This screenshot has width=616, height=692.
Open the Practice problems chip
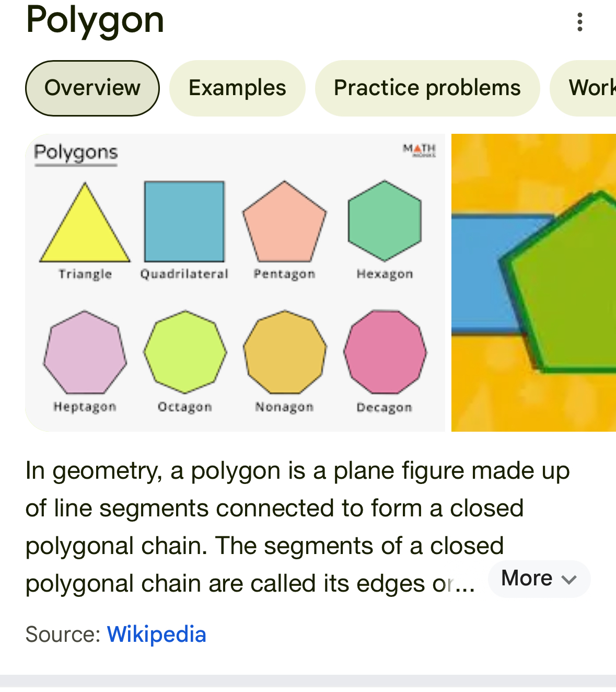pos(427,88)
